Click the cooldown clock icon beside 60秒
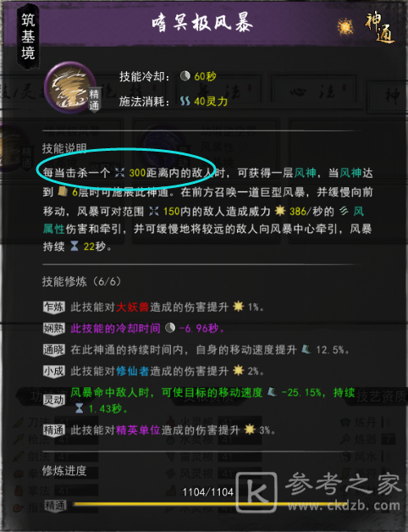Image resolution: width=408 pixels, height=532 pixels. [185, 75]
